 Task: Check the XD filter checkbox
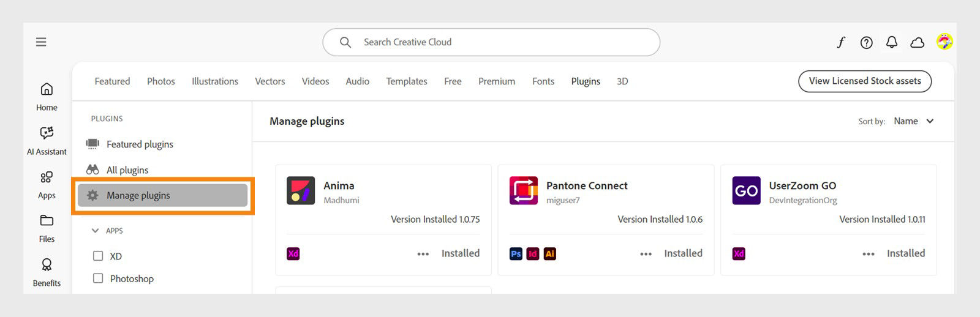(x=98, y=256)
